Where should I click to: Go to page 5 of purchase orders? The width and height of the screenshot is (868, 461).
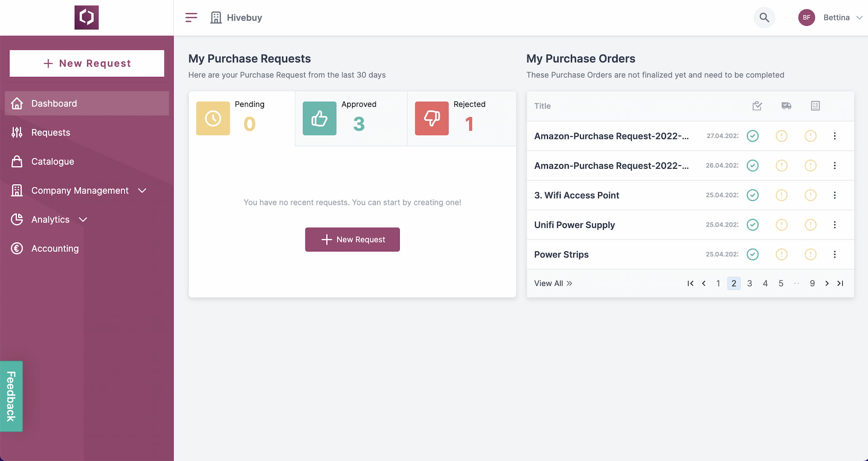[780, 283]
